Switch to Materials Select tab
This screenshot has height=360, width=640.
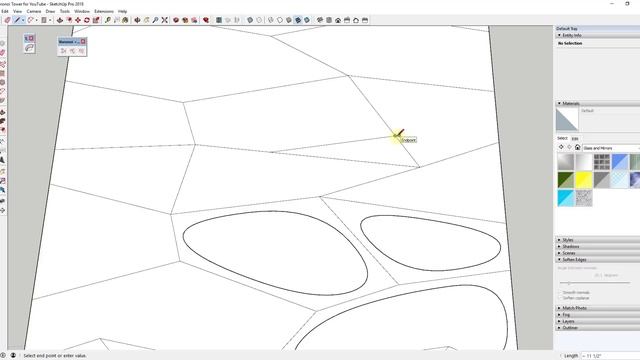click(x=562, y=138)
